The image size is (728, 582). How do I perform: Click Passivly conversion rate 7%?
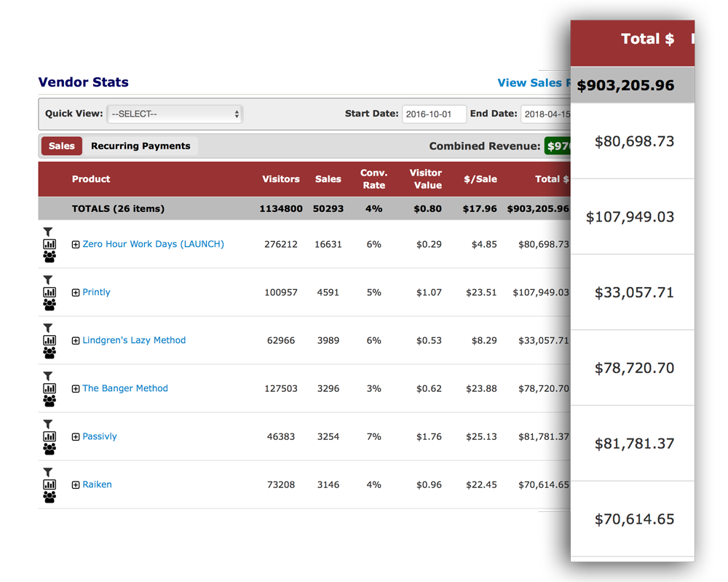click(x=373, y=436)
